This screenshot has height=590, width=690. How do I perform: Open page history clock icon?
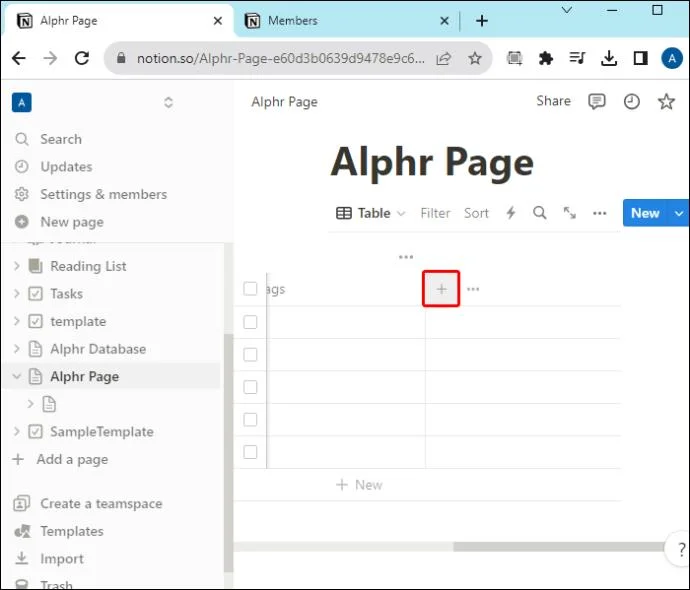(x=631, y=102)
